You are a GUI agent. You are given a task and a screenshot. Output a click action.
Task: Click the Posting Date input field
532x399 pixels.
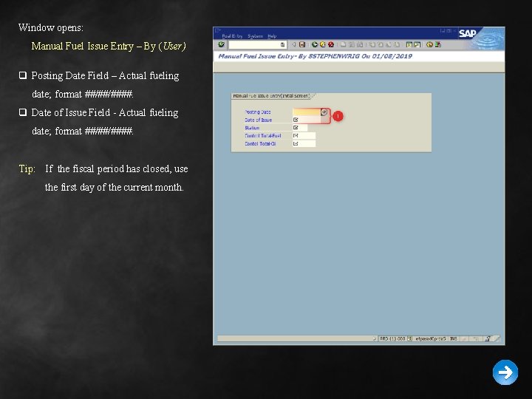click(307, 112)
